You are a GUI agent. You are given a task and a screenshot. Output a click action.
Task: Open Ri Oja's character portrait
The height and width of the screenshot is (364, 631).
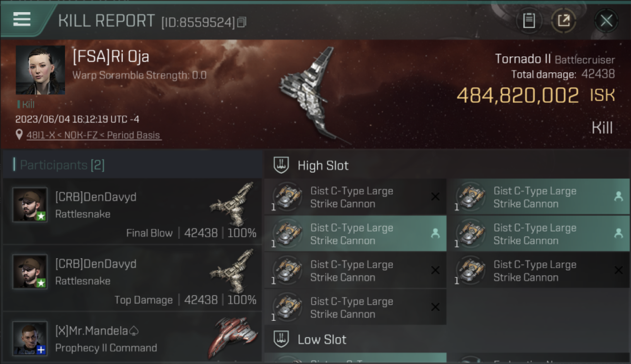tap(40, 70)
